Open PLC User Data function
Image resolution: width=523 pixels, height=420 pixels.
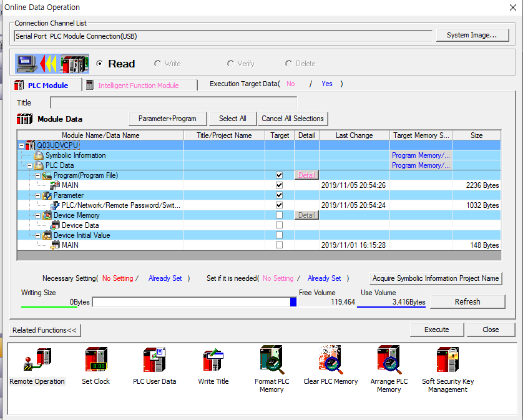click(154, 366)
